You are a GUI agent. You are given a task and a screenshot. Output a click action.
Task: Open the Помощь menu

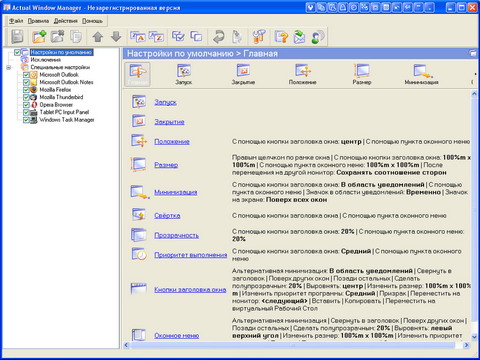click(x=92, y=21)
